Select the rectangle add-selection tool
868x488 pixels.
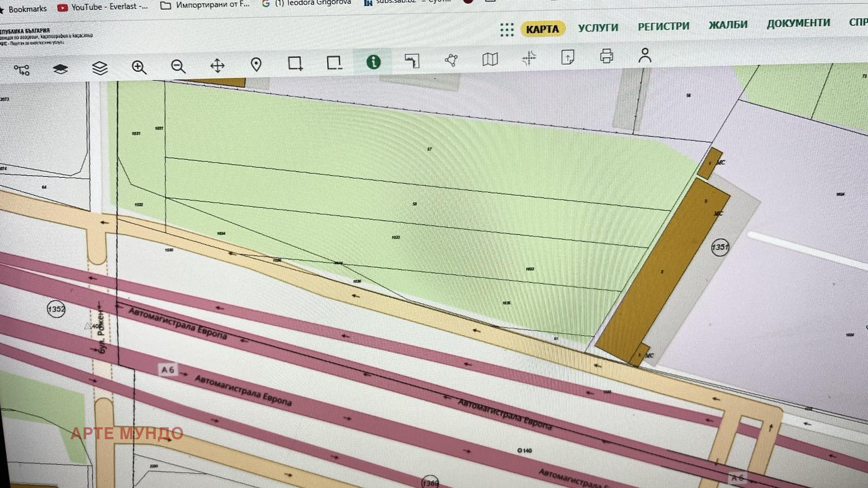coord(295,63)
